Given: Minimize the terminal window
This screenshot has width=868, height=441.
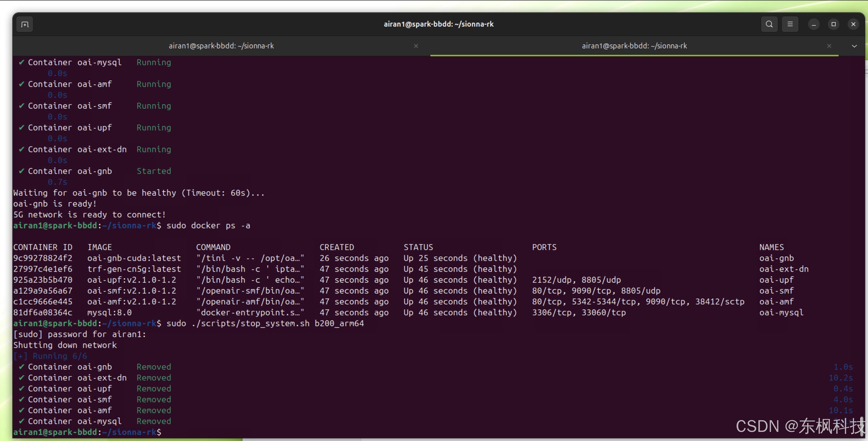Looking at the screenshot, I should (x=813, y=24).
